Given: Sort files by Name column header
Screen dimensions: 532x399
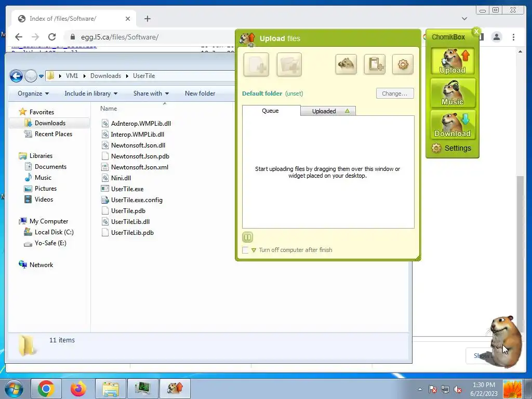Looking at the screenshot, I should coord(109,109).
